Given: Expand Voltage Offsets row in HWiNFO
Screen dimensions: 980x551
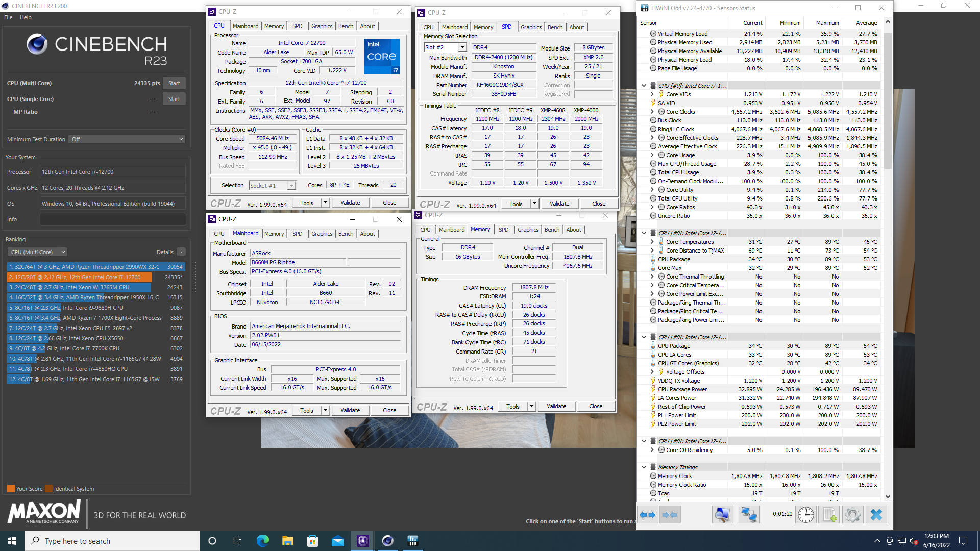Looking at the screenshot, I should point(652,372).
